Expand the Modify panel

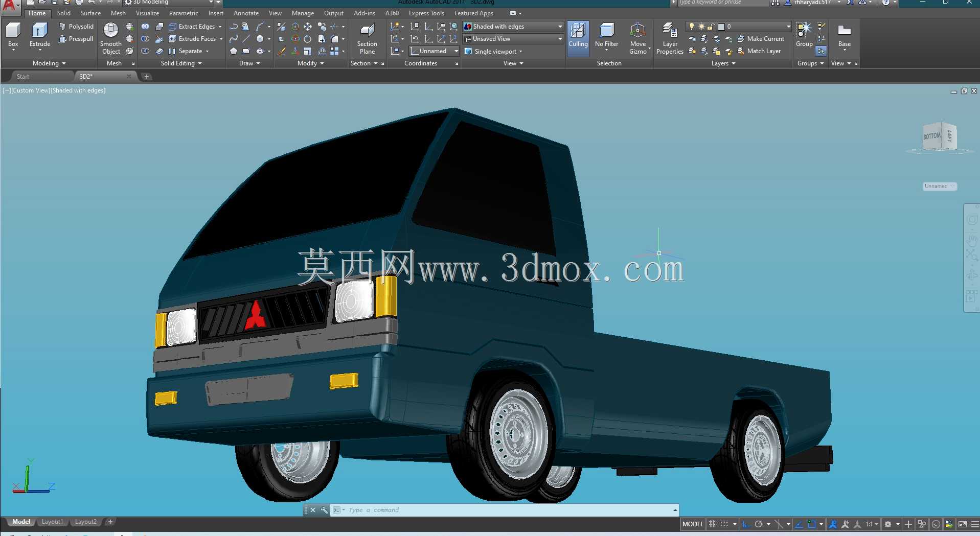point(311,63)
